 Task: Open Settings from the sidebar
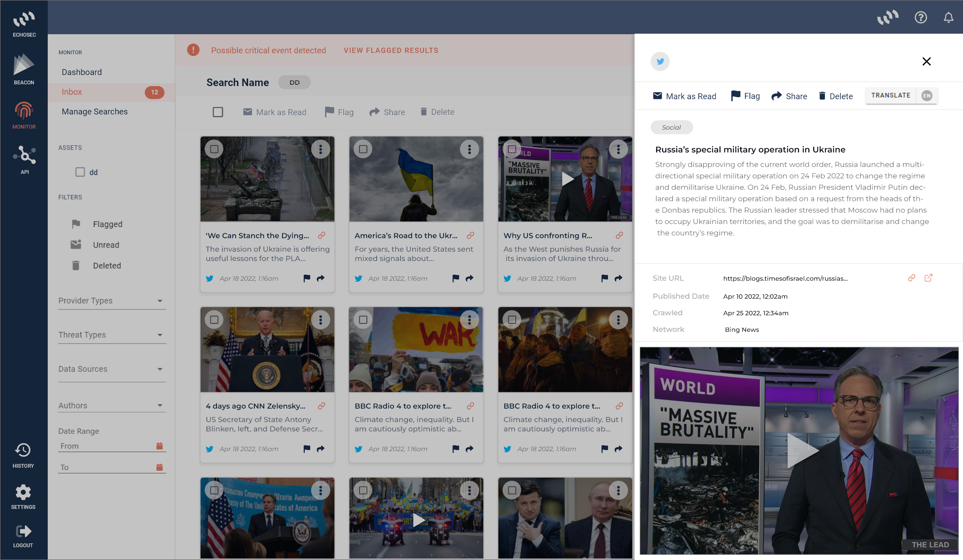(23, 492)
